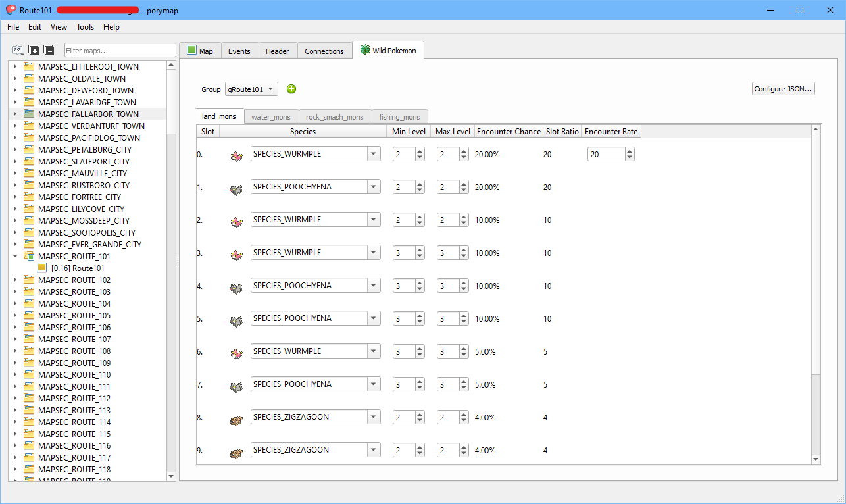Click the Wurmple sprite in slot 0

(x=236, y=155)
